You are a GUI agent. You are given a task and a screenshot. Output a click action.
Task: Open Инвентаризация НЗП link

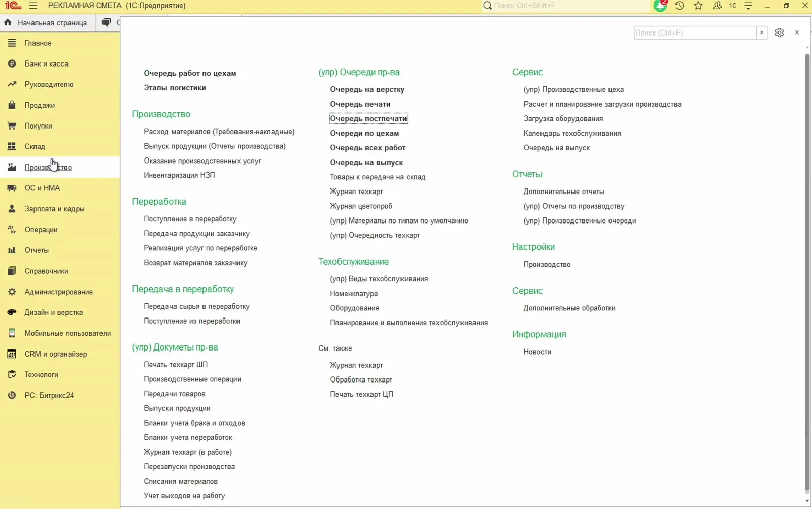(x=179, y=175)
